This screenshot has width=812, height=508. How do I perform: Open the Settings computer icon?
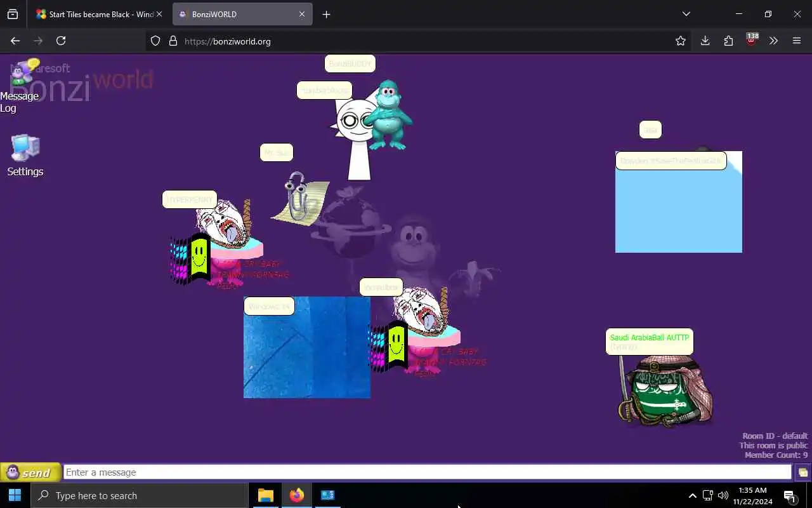(25, 156)
